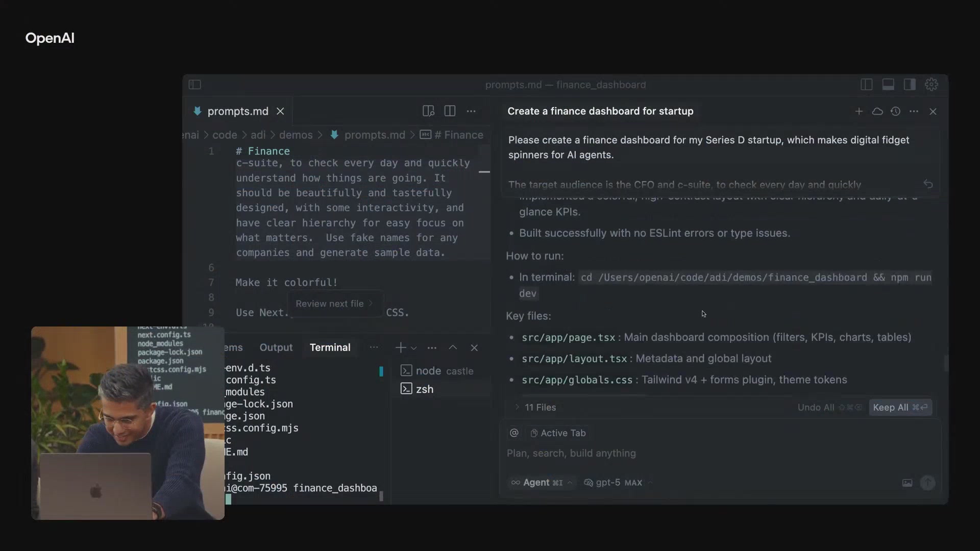Viewport: 980px width, 551px height.
Task: Add context with the @ button
Action: [514, 433]
